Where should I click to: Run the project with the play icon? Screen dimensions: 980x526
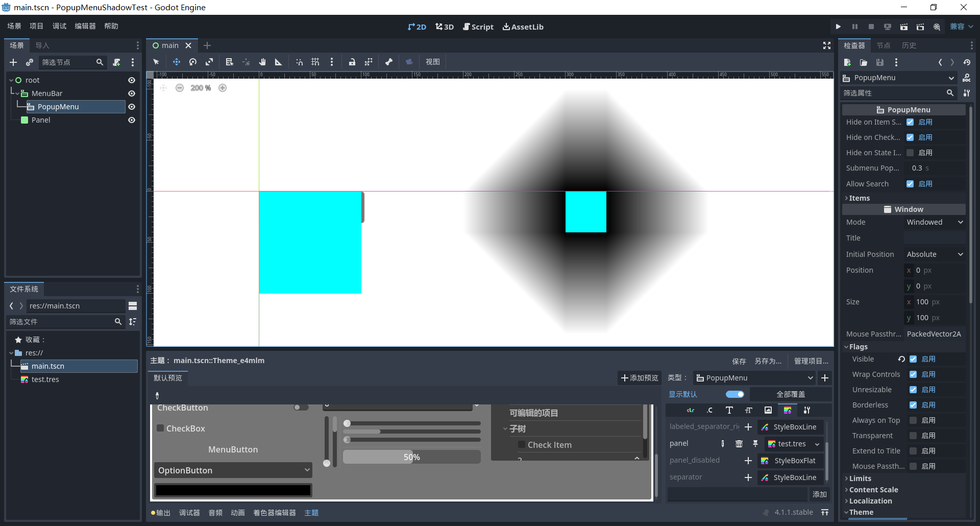pos(838,26)
